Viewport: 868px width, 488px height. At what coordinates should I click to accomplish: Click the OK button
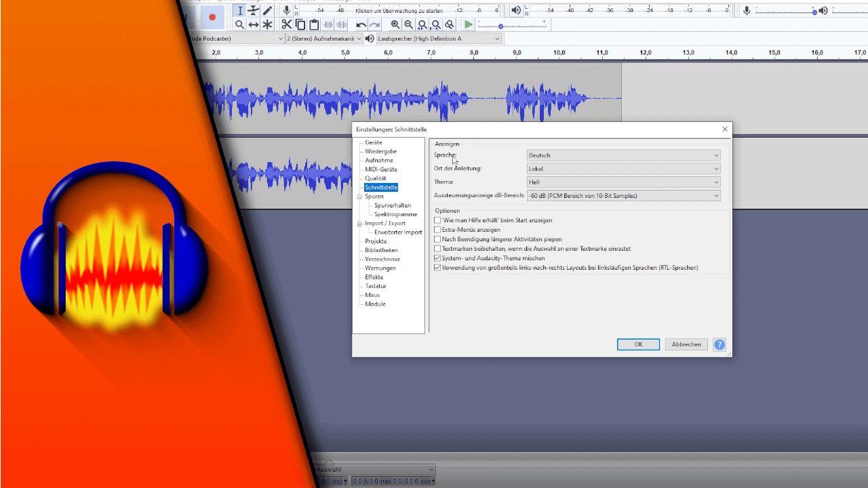pyautogui.click(x=638, y=344)
